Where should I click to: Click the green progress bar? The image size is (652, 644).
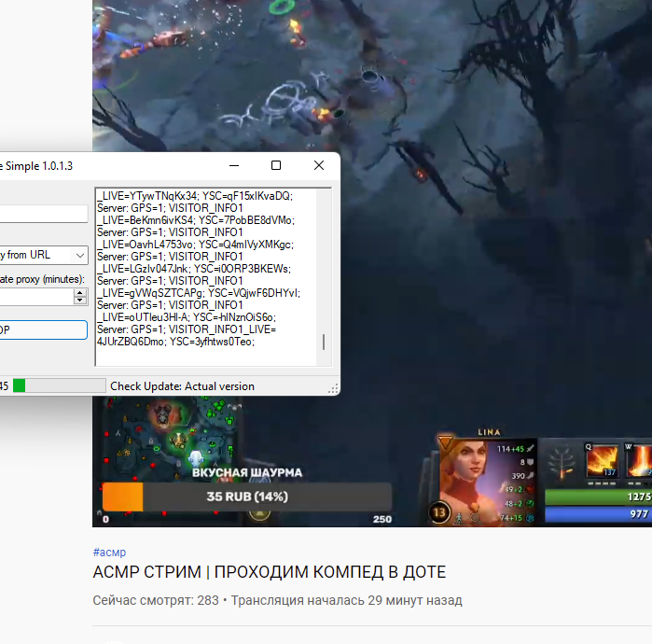pos(59,385)
